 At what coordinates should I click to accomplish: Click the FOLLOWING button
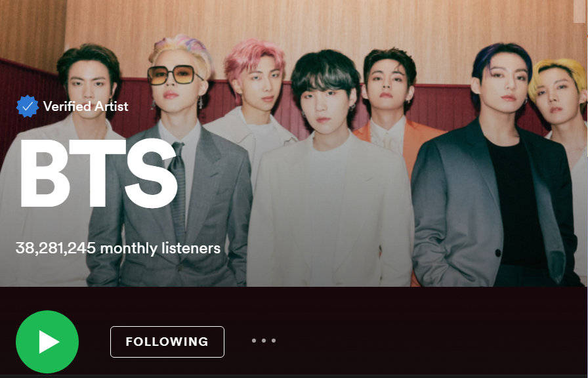coord(167,342)
